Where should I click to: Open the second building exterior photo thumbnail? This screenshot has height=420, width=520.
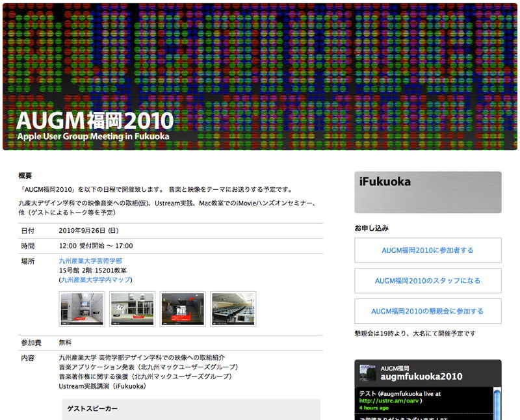(x=132, y=309)
